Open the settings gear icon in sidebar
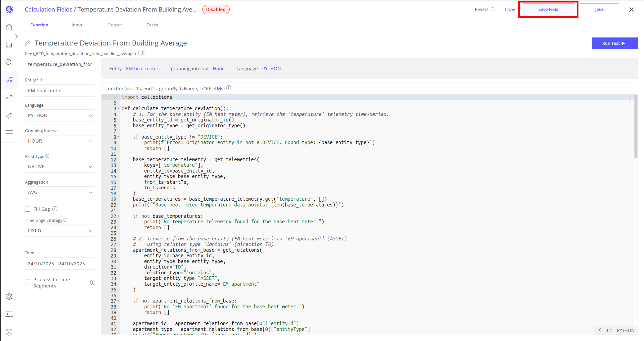The image size is (644, 341). tap(9, 296)
